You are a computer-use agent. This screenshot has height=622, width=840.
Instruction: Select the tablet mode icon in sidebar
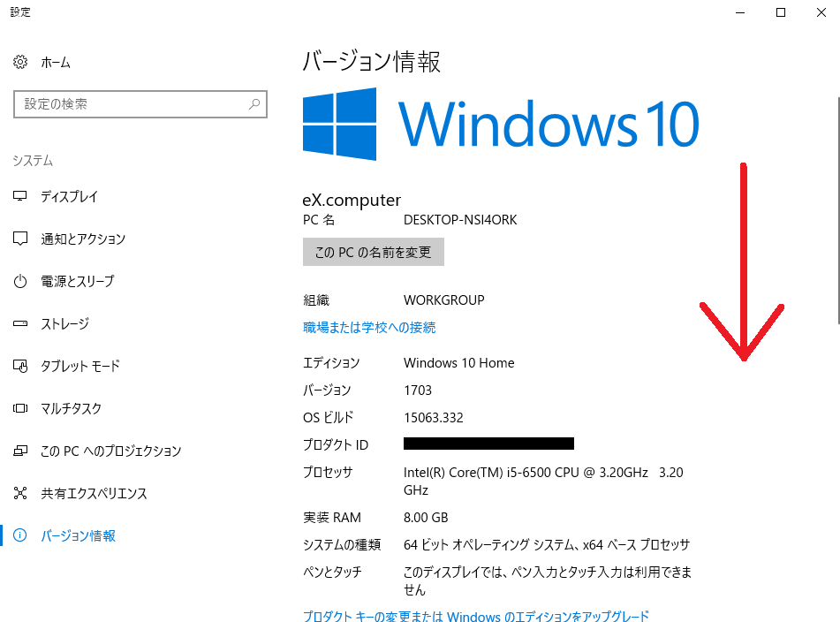tap(20, 367)
